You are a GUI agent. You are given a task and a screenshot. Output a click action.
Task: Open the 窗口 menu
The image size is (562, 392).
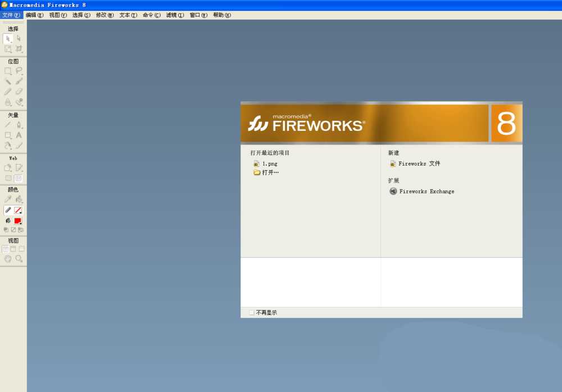click(198, 15)
